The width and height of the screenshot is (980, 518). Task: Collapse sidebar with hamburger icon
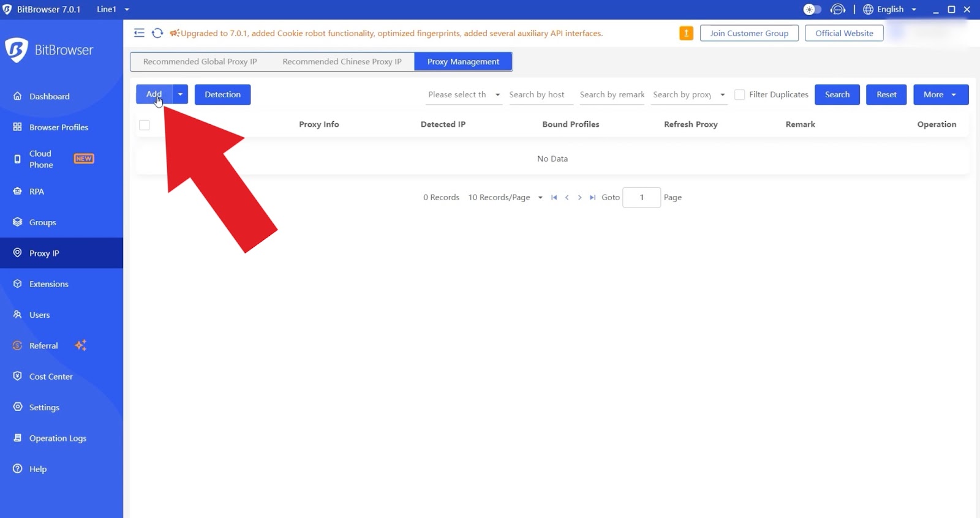coord(139,33)
